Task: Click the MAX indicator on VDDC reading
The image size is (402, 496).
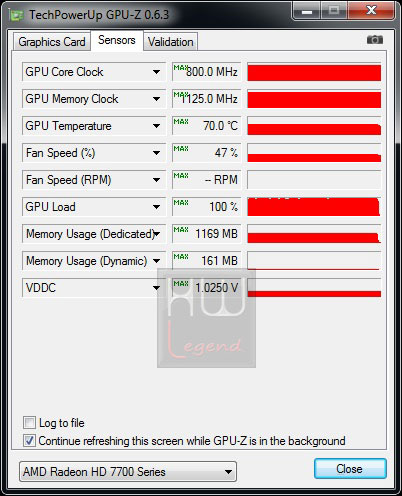Action: pyautogui.click(x=181, y=284)
